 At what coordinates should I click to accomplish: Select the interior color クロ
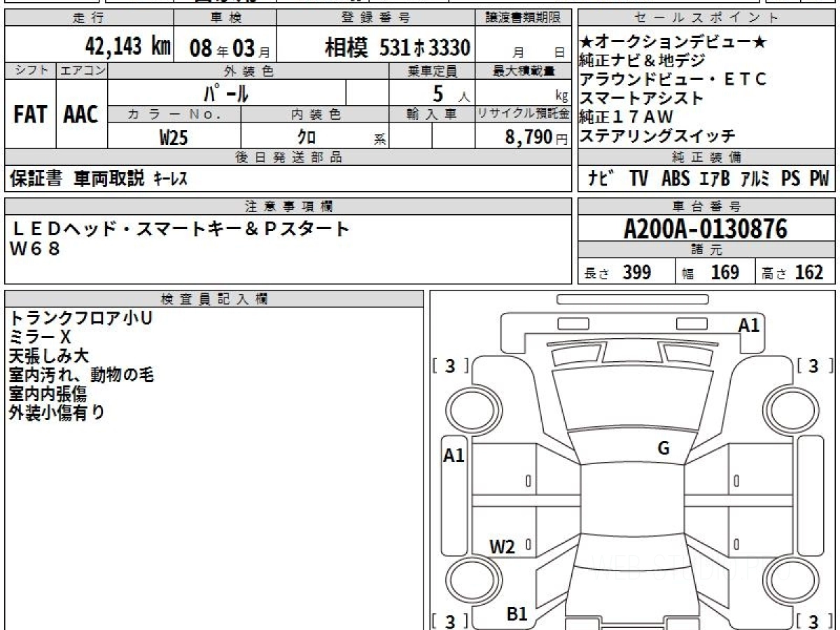tap(307, 137)
